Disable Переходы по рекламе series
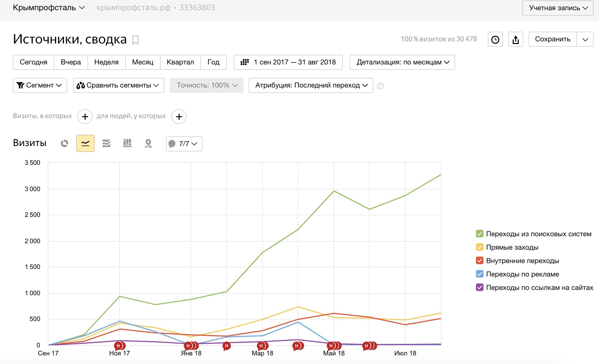Image resolution: width=599 pixels, height=364 pixels. click(x=480, y=274)
